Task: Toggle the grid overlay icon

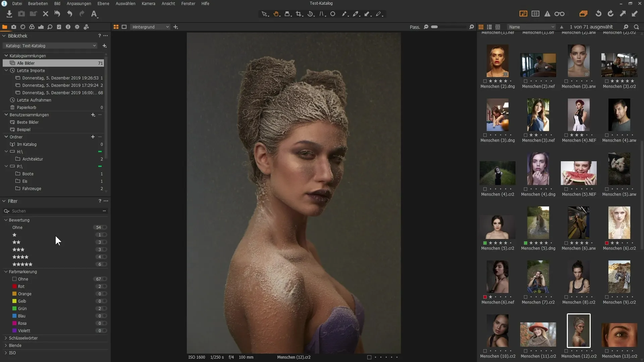Action: 536,14
